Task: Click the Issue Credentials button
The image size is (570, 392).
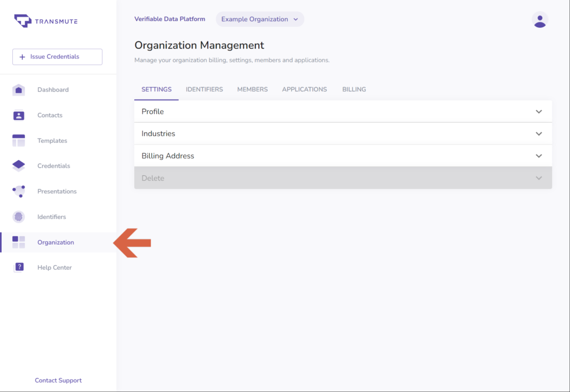Action: coord(57,57)
